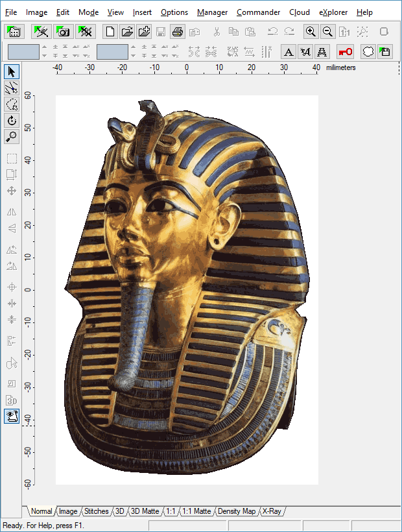Select the node edit tool
Screen dimensions: 402x532
(x=12, y=88)
